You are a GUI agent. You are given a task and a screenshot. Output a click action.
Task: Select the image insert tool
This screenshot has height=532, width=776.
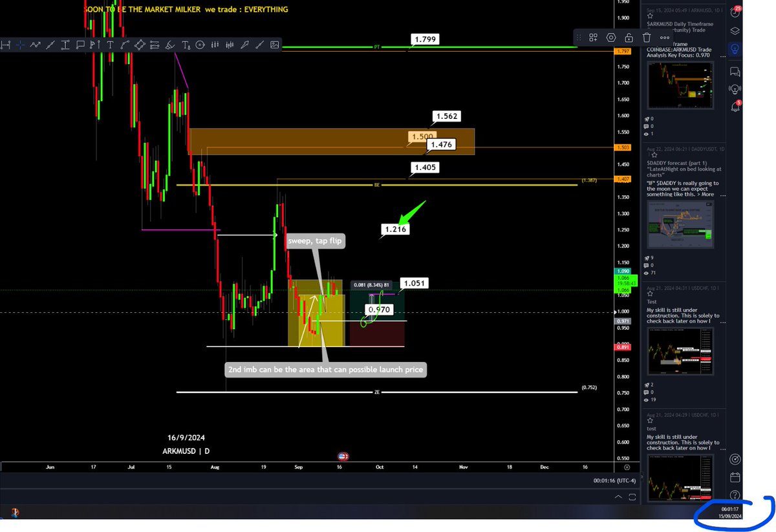click(275, 45)
